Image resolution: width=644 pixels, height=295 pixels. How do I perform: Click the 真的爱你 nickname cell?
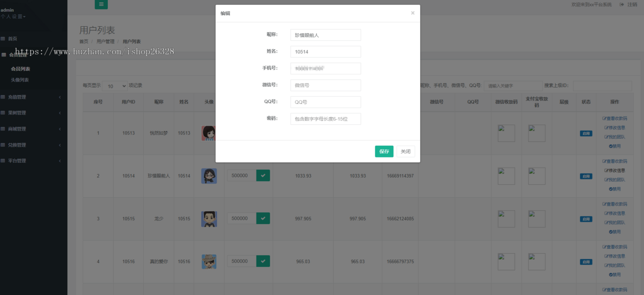159,262
